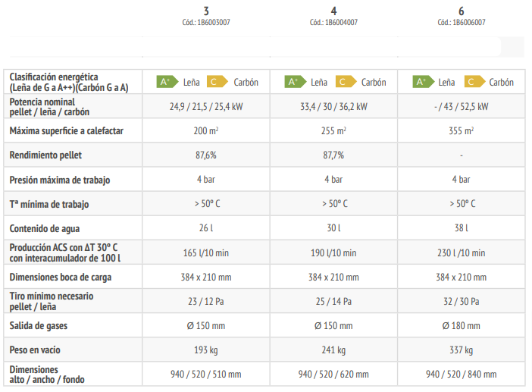
Task: Click product code 1B6004007
Action: click(333, 23)
